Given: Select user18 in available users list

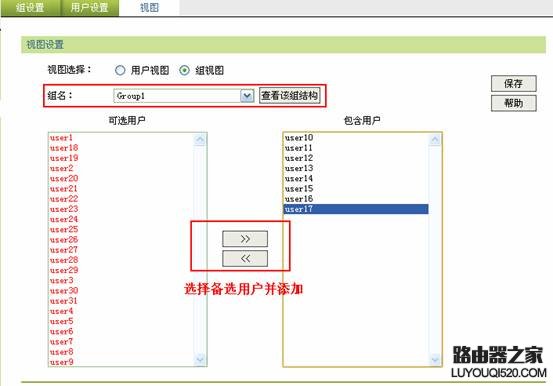Looking at the screenshot, I should (x=122, y=148).
